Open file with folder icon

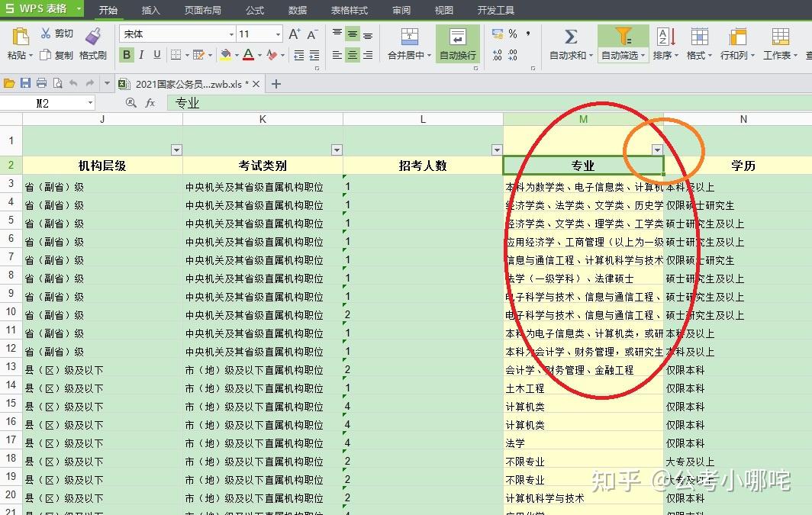(9, 83)
